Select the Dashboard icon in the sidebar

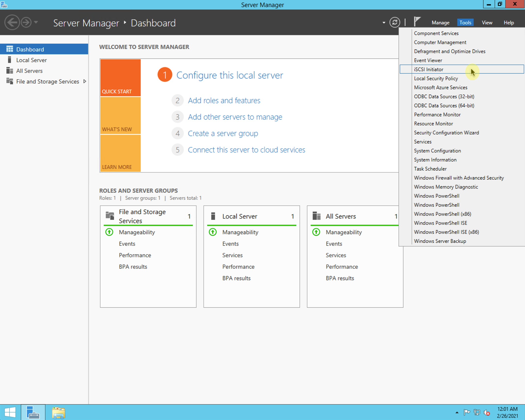coord(10,49)
